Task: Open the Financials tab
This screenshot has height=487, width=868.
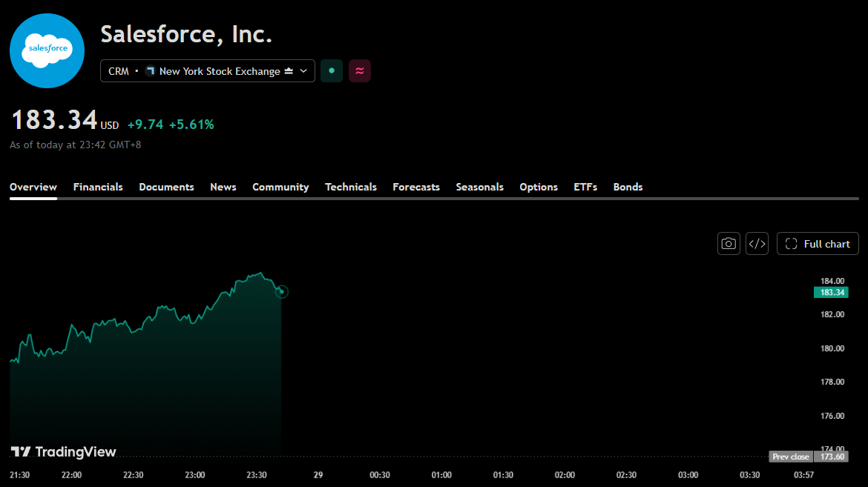Action: coord(98,187)
